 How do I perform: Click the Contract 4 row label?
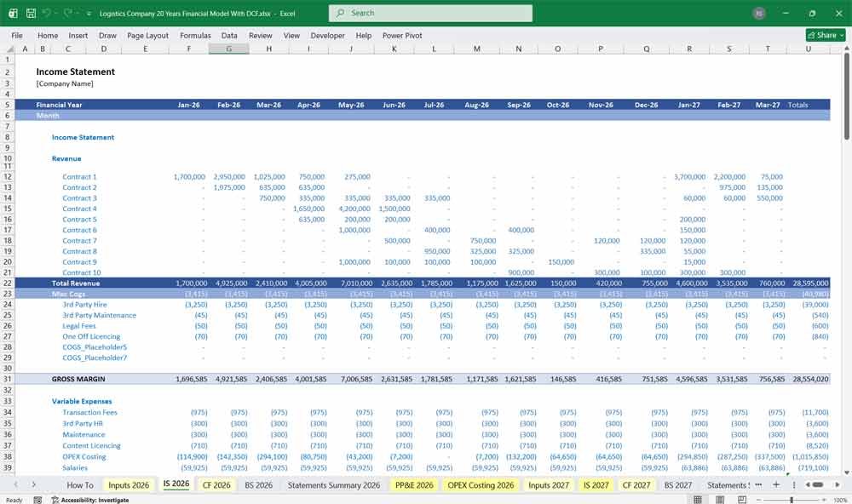(x=79, y=209)
